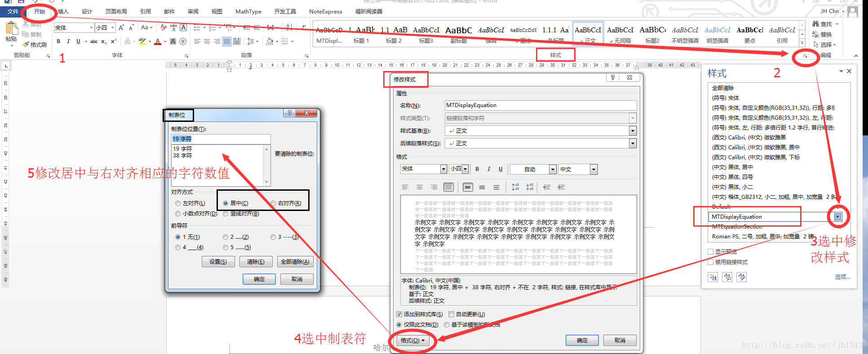
Task: Select right alignment (右对齐) radio button
Action: (x=273, y=203)
